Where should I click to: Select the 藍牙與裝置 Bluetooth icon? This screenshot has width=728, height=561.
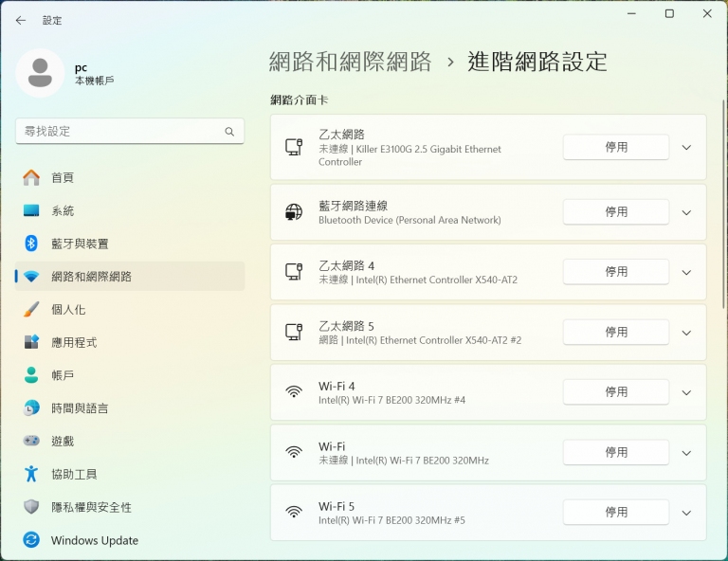[31, 244]
